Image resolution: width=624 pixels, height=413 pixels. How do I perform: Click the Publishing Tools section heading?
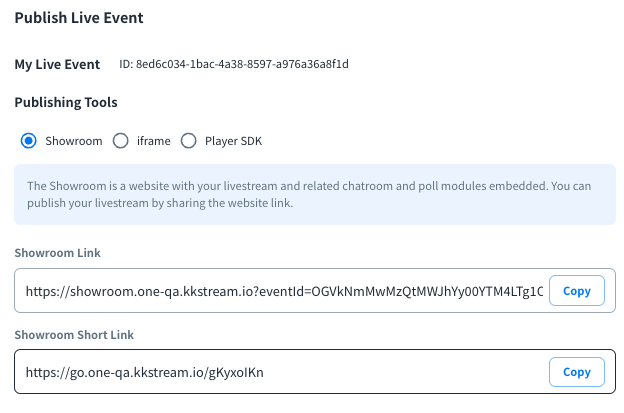[x=66, y=102]
